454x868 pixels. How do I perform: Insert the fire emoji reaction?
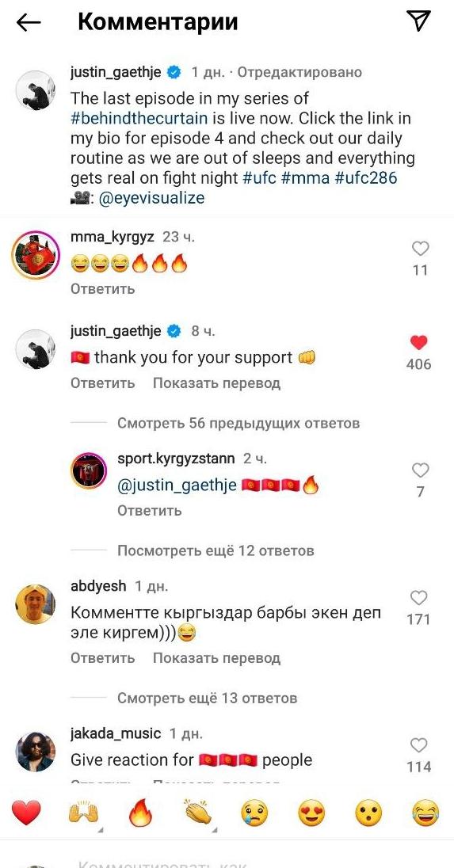[140, 814]
